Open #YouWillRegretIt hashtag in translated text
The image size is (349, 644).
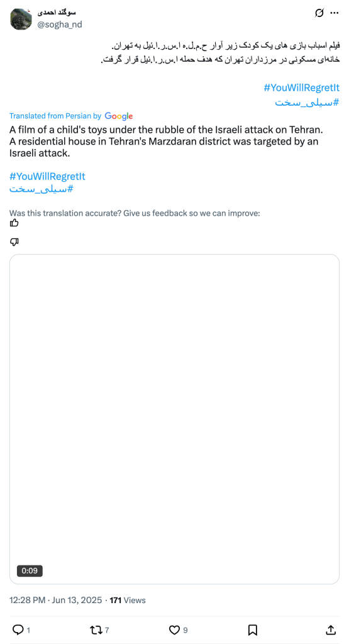47,177
